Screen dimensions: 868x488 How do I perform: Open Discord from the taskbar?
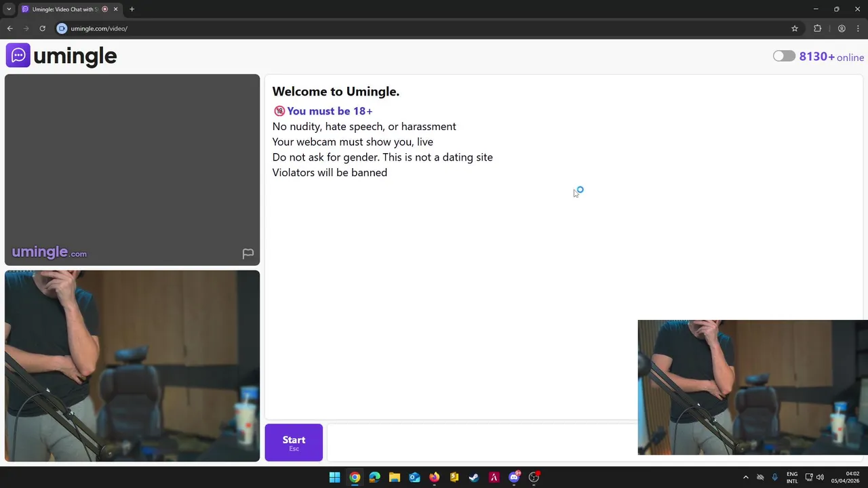[x=514, y=477]
